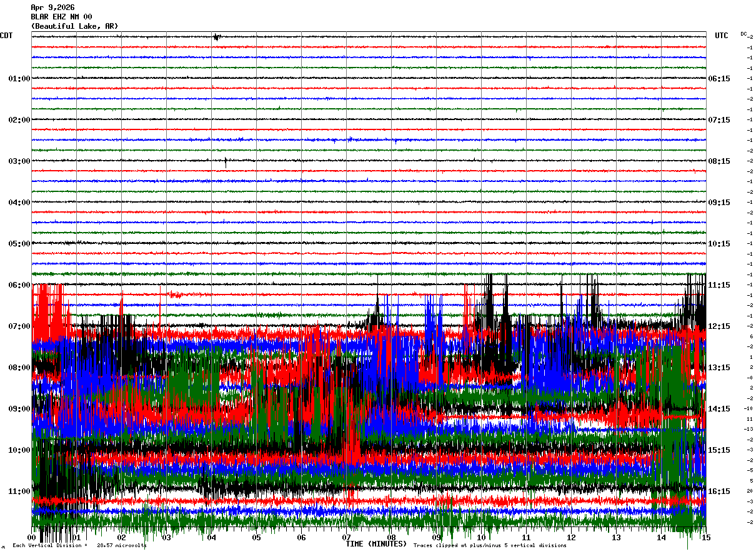Click minute-axis tick label '12'
This screenshot has height=554, width=756.
point(571,538)
